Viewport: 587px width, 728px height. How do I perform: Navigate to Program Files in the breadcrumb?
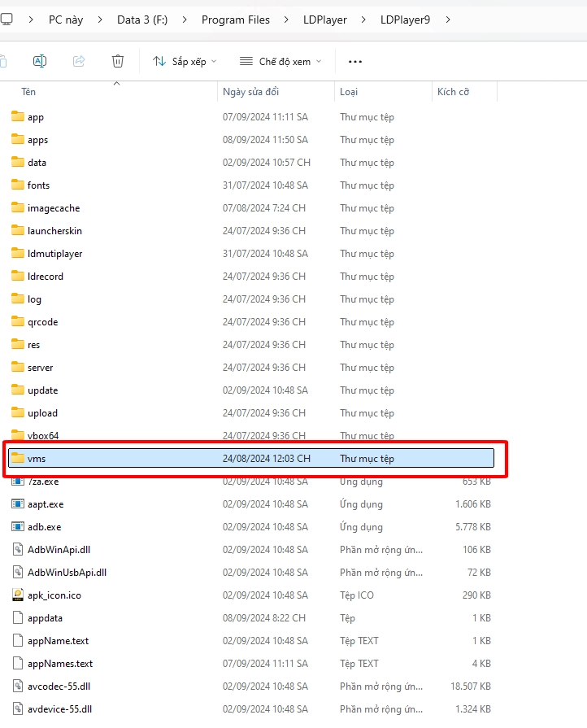(x=236, y=19)
